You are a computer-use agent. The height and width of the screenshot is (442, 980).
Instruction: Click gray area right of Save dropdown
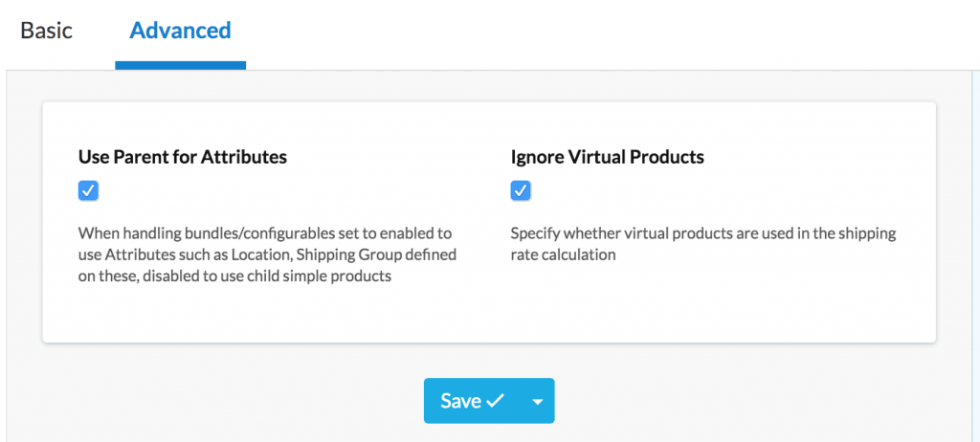pos(746,402)
